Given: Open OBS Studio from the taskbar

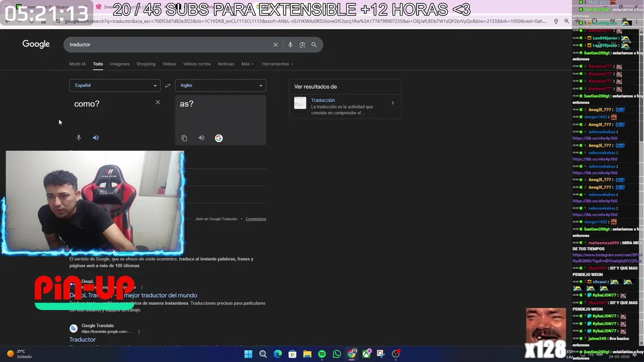Looking at the screenshot, I should tap(396, 354).
